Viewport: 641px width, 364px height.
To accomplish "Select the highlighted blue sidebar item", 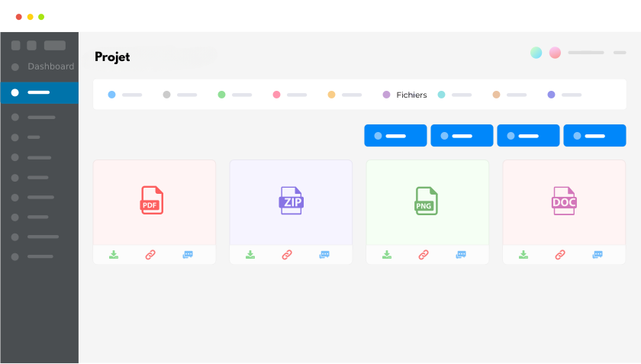I will pos(39,92).
